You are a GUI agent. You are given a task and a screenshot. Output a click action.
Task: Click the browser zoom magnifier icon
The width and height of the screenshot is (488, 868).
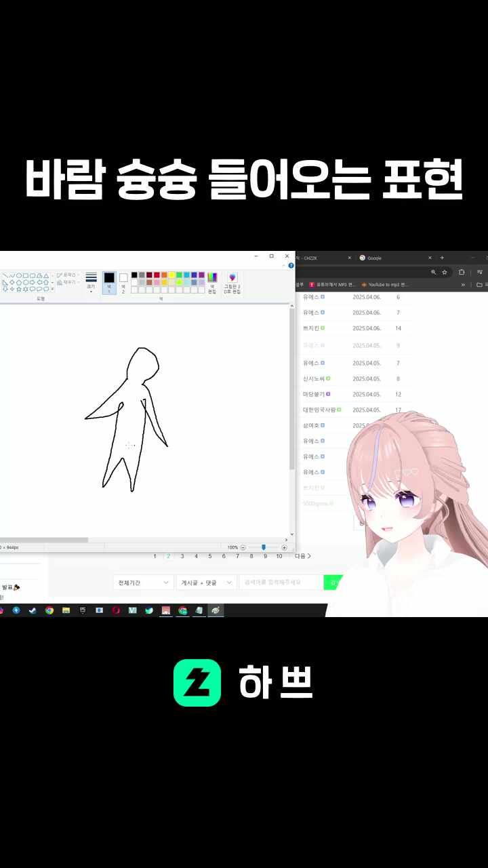click(x=433, y=272)
